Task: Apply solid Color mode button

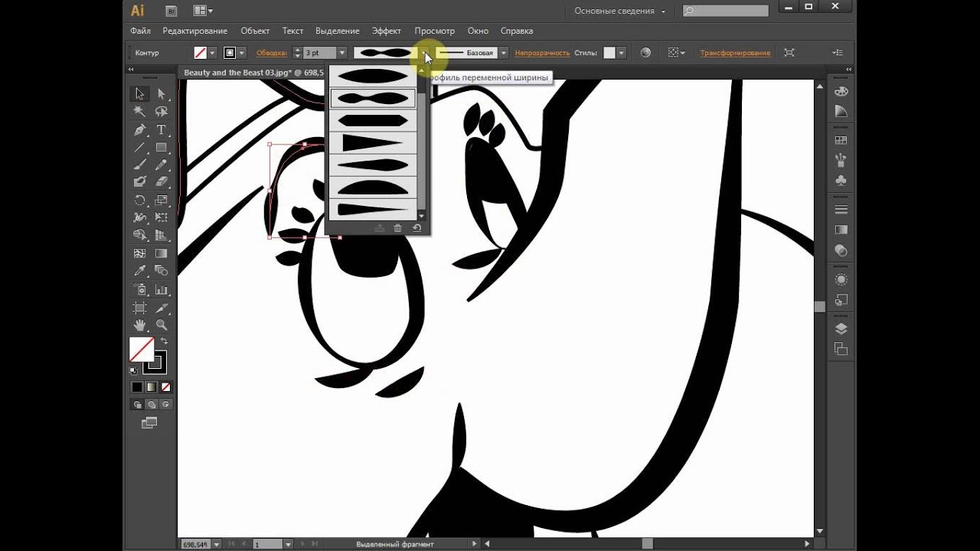Action: point(136,387)
